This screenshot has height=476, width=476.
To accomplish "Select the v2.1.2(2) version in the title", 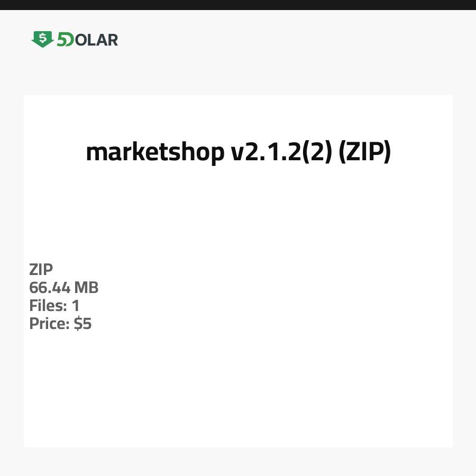I will pyautogui.click(x=280, y=152).
